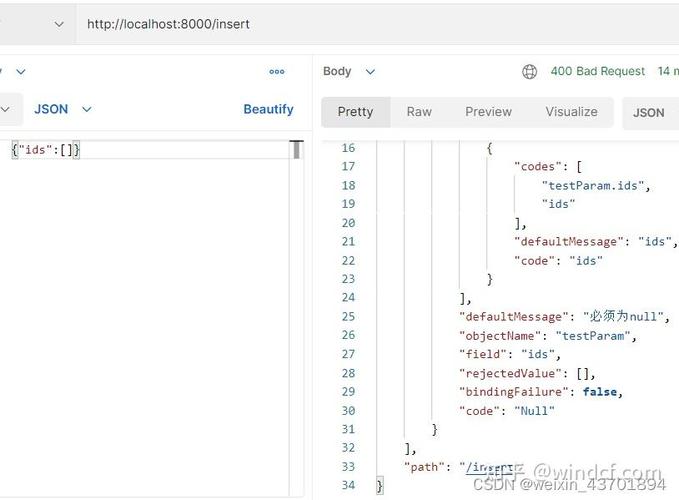Open the three-dots more options menu
679x500 pixels.
point(277,71)
